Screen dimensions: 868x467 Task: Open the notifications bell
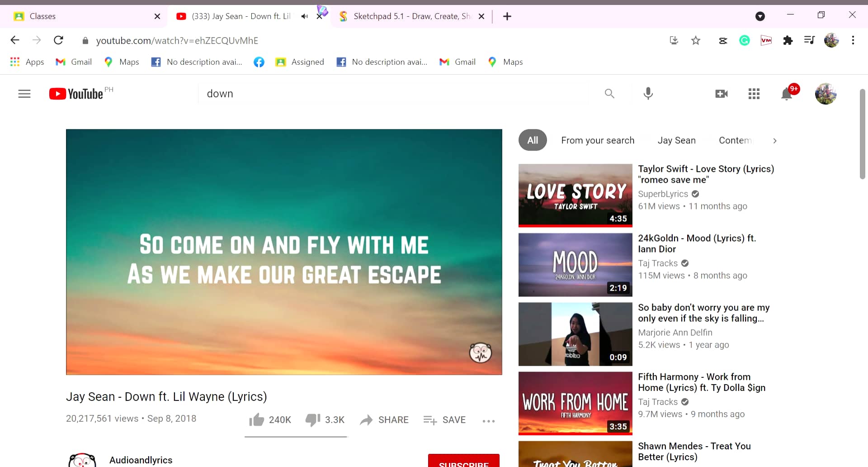pos(787,94)
